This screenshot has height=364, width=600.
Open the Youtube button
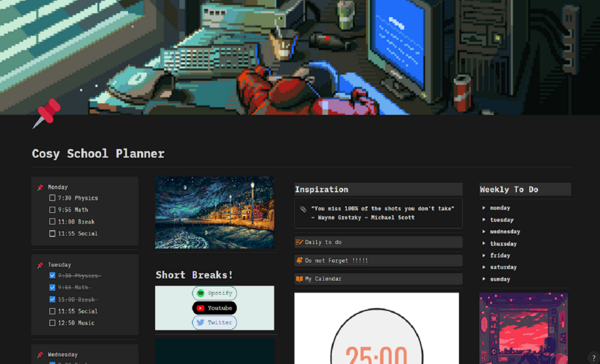click(x=214, y=308)
